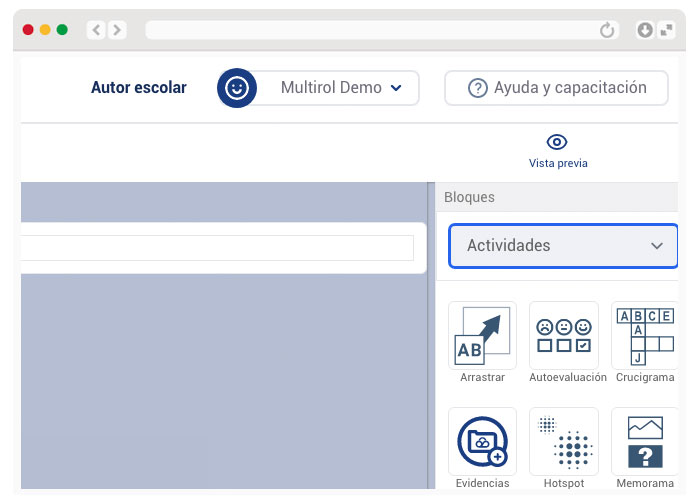
Task: Pick the Evidencias block icon
Action: [482, 441]
